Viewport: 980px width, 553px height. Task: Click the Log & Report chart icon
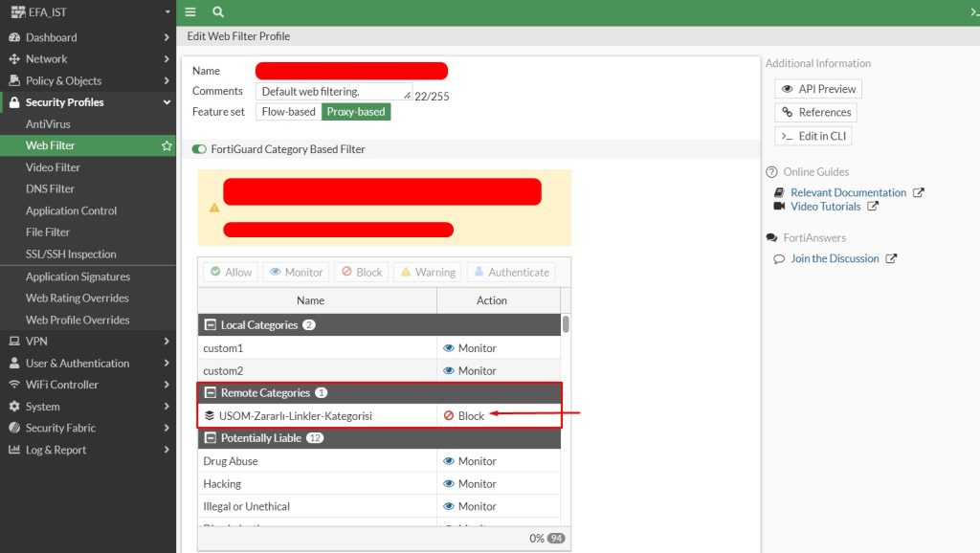(14, 450)
